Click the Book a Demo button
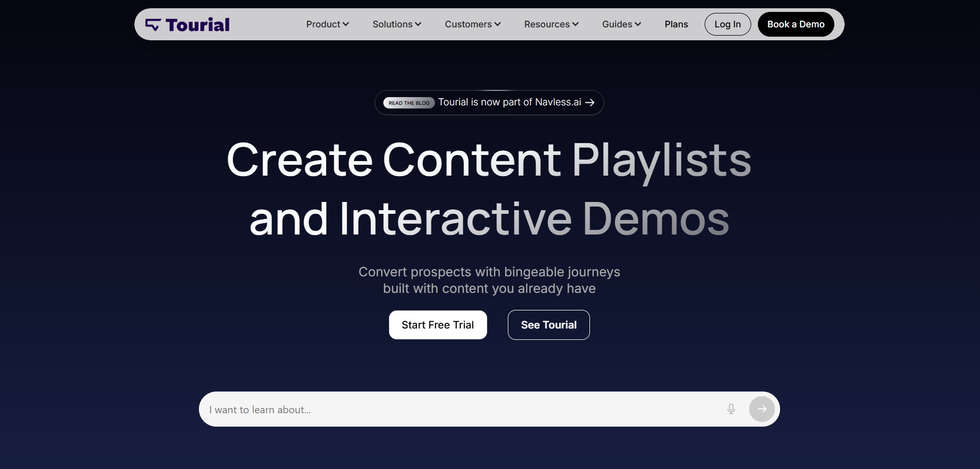This screenshot has height=469, width=980. (796, 24)
